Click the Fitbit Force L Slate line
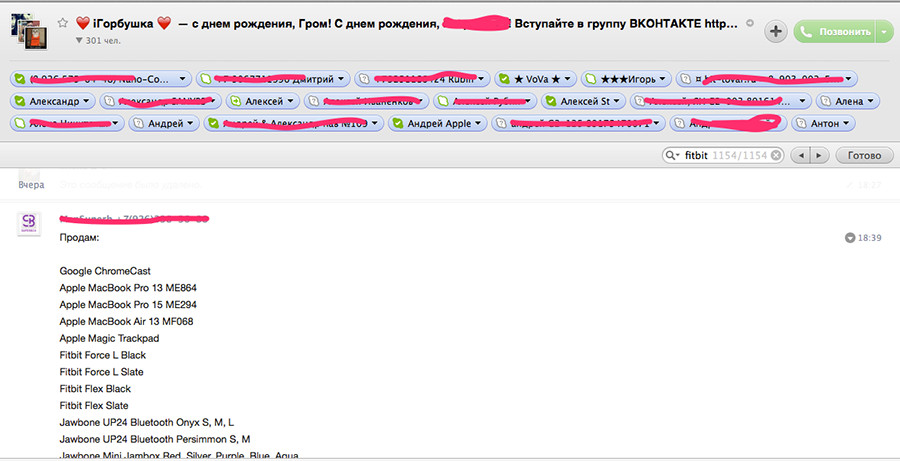 point(102,372)
